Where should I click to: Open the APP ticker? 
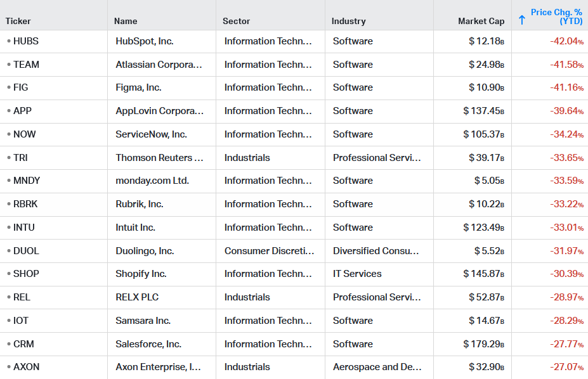coord(22,111)
